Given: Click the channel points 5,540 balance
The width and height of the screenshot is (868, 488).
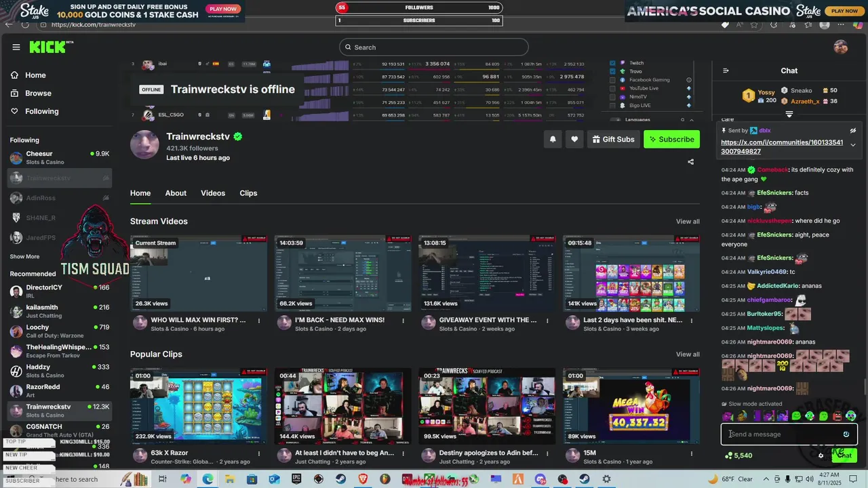Looking at the screenshot, I should pyautogui.click(x=738, y=455).
